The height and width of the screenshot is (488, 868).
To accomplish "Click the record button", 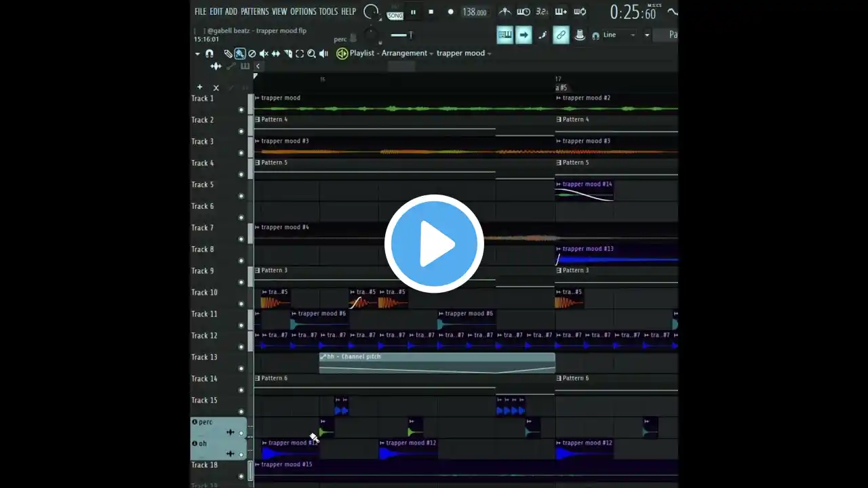I will 450,12.
